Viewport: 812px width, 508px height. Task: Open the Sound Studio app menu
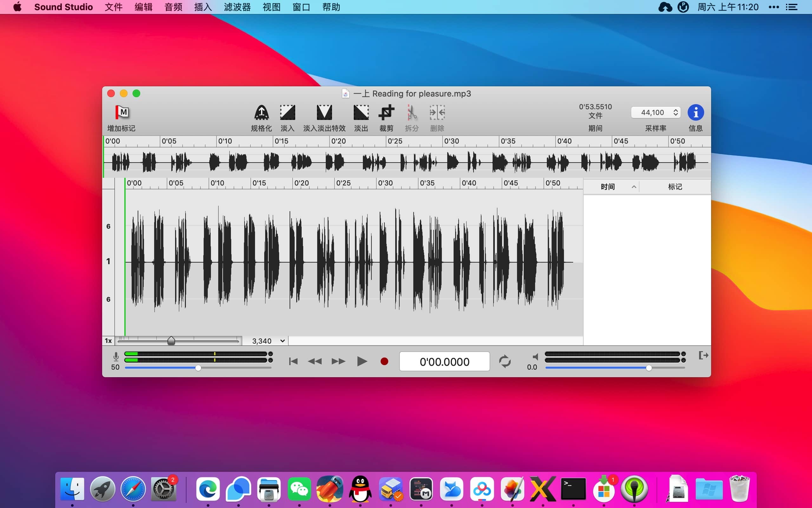[x=63, y=7]
